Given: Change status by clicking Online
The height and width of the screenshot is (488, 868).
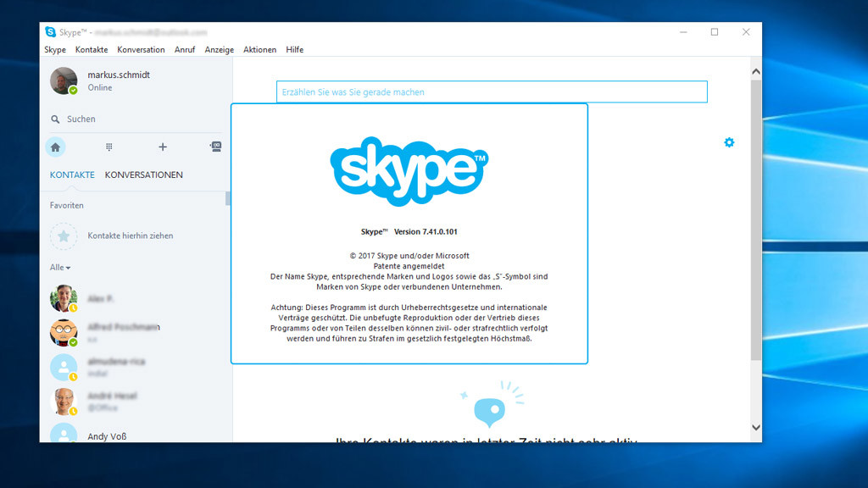Looking at the screenshot, I should pyautogui.click(x=99, y=87).
